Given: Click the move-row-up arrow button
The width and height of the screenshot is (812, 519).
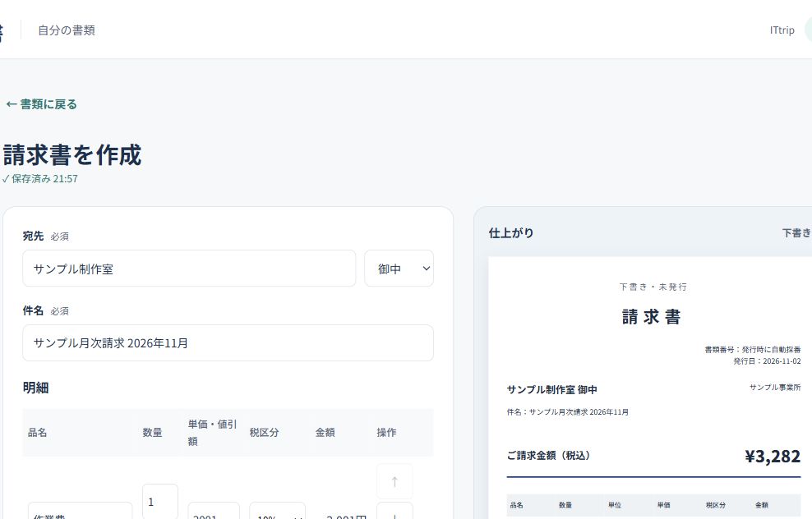Looking at the screenshot, I should click(394, 481).
